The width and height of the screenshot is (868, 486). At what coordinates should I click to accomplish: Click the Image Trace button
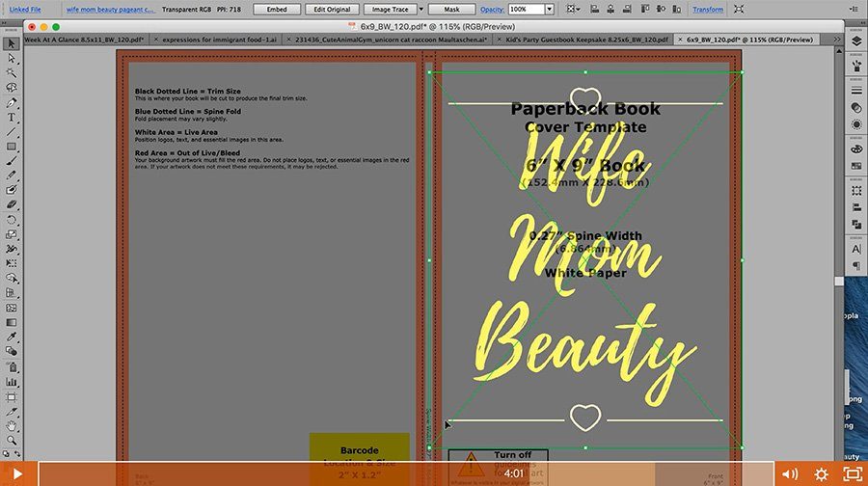click(390, 10)
